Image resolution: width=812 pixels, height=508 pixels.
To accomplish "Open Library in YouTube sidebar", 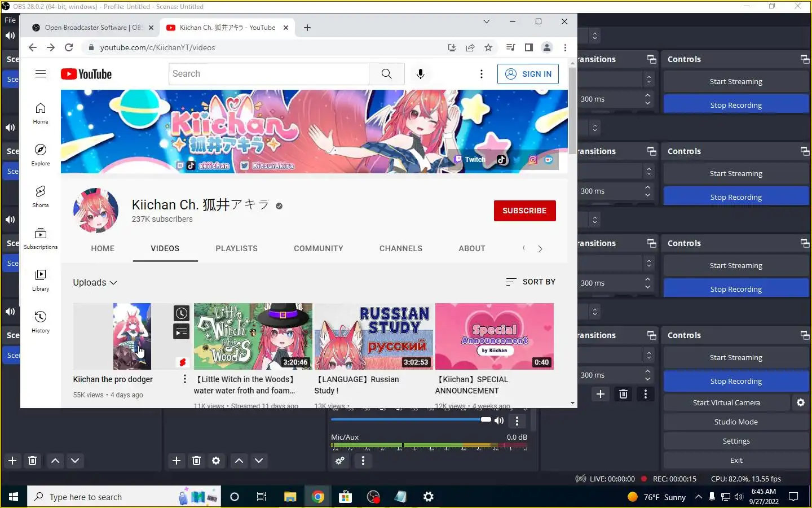I will (x=41, y=280).
